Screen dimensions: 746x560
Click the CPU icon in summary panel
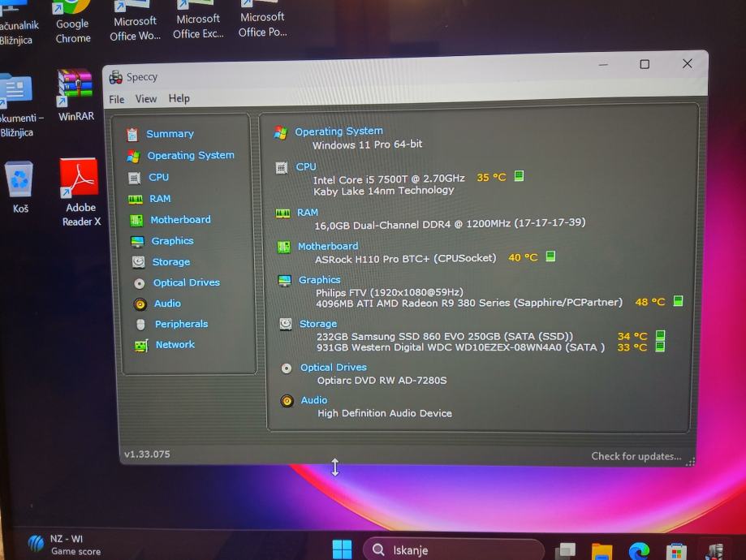click(x=282, y=168)
